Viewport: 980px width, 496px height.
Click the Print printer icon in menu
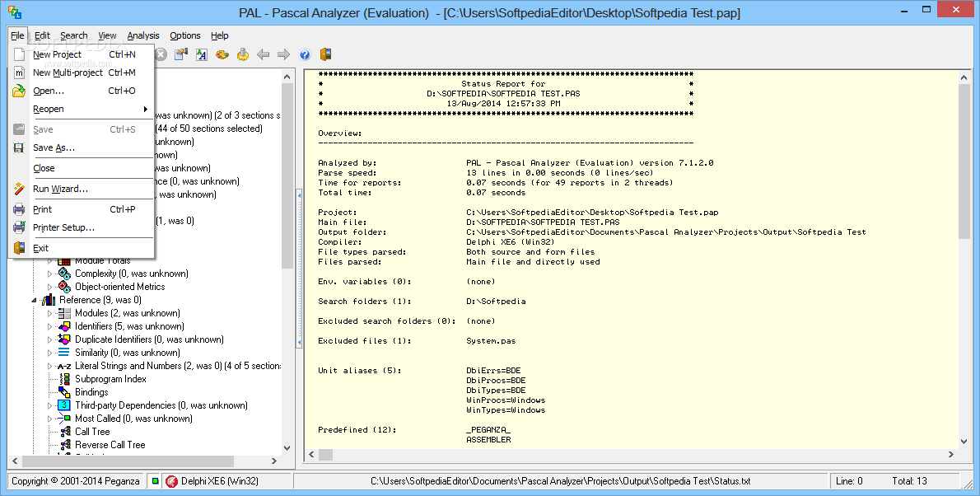click(20, 209)
